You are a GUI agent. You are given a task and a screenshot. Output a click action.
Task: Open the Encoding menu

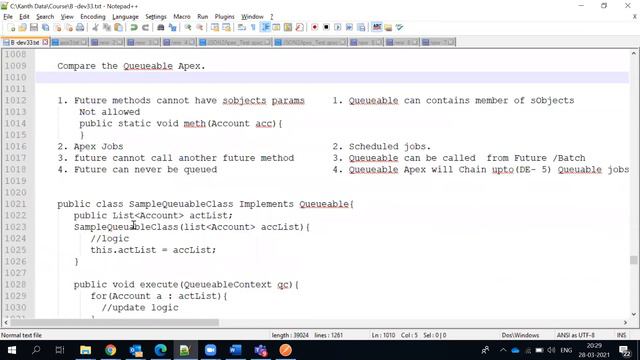coord(93,17)
